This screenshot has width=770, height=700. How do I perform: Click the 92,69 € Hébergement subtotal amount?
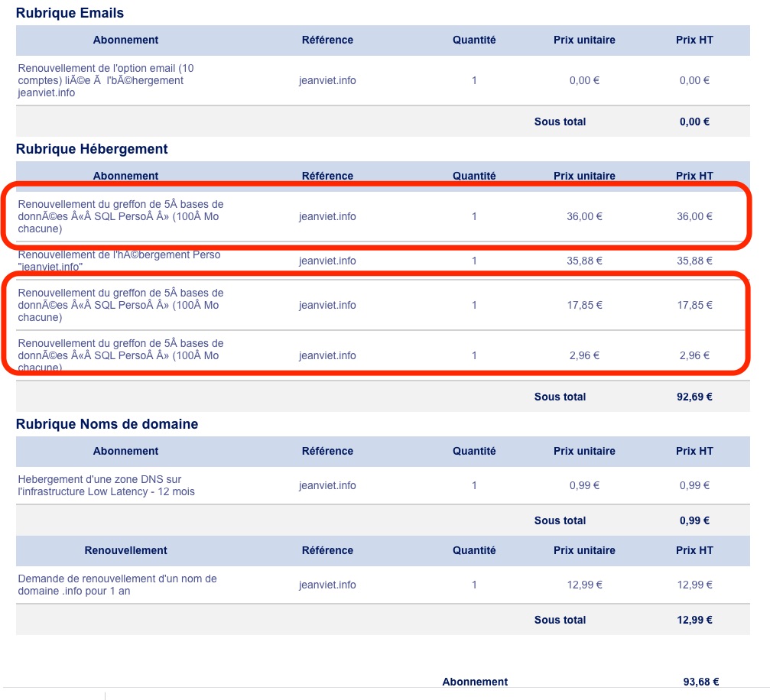coord(694,397)
